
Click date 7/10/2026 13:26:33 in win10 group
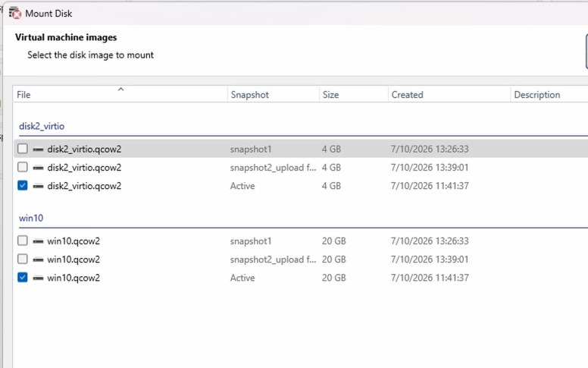[x=430, y=241]
